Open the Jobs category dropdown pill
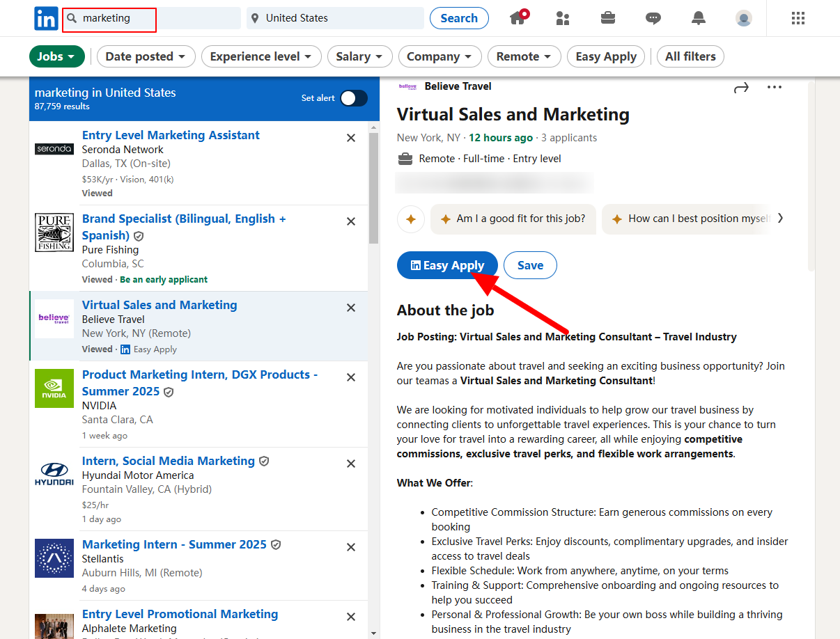840x639 pixels. tap(57, 56)
